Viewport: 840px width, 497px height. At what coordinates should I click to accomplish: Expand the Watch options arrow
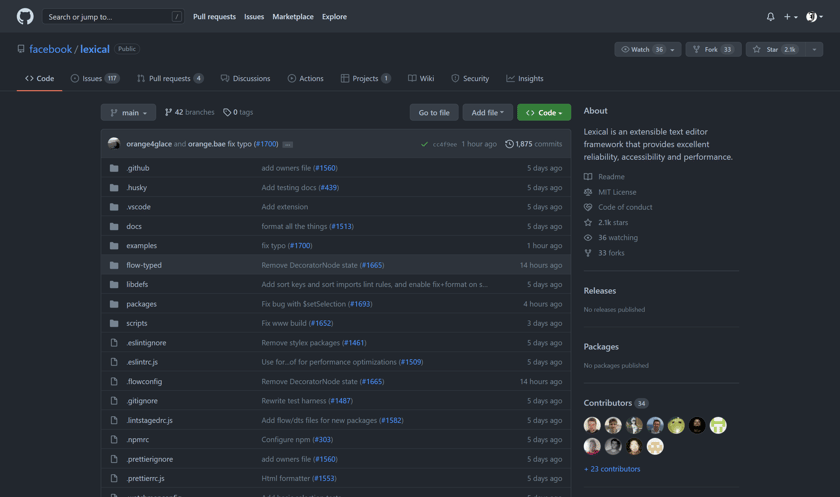coord(673,49)
